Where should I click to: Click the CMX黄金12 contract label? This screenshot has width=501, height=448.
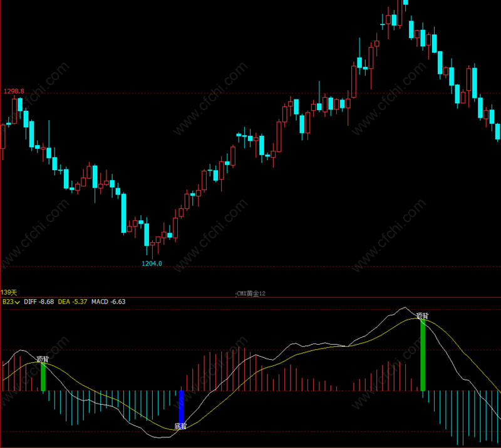251,293
